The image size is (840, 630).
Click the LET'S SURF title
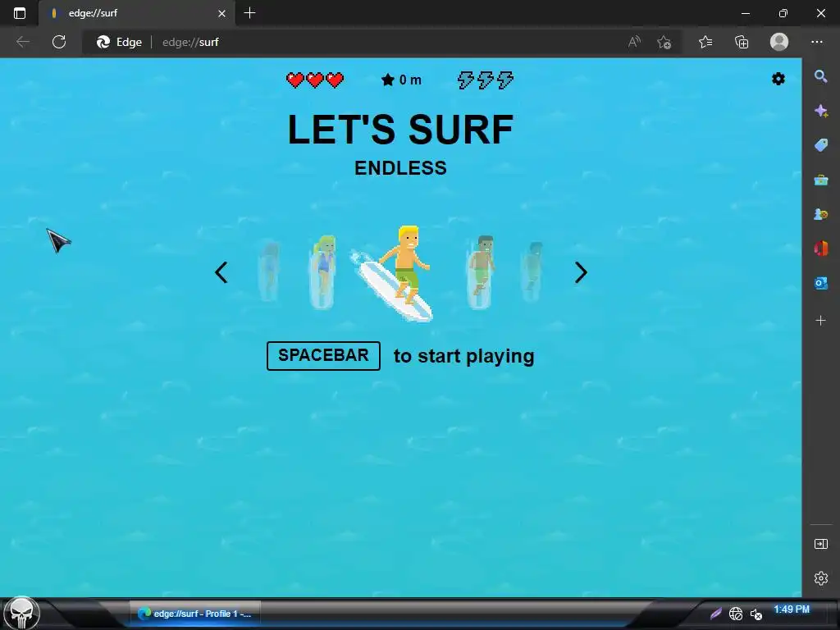(400, 129)
